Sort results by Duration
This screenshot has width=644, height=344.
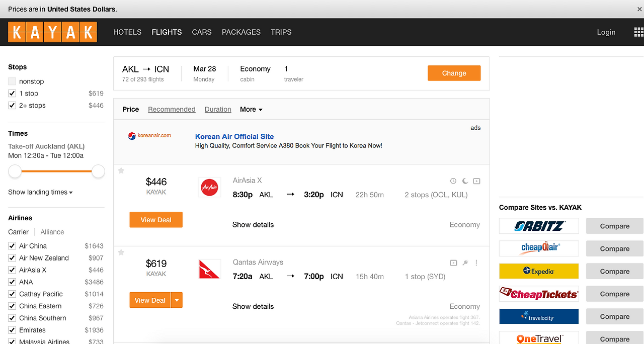tap(218, 109)
